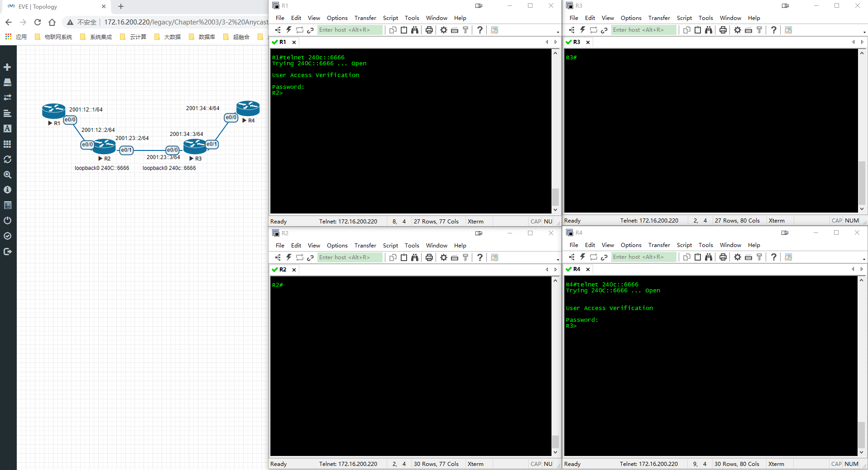Image resolution: width=868 pixels, height=470 pixels.
Task: Open the Script menu in R1 window
Action: pos(390,18)
